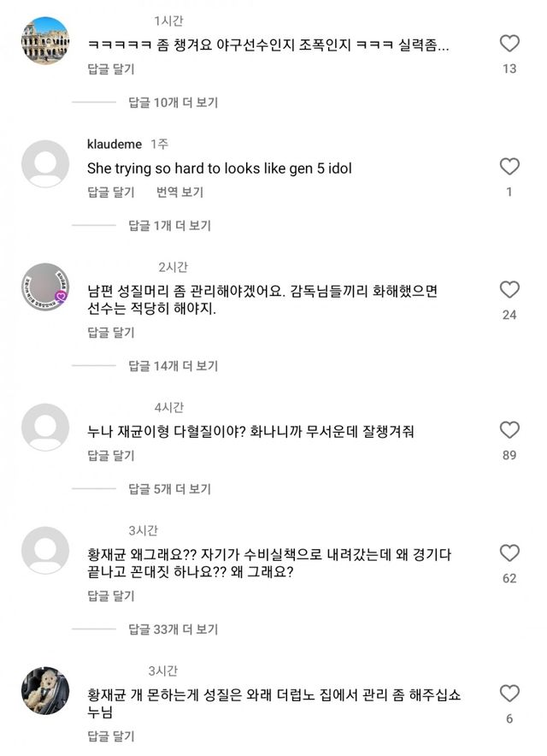Open the Colosseum profile picture

tap(45, 40)
